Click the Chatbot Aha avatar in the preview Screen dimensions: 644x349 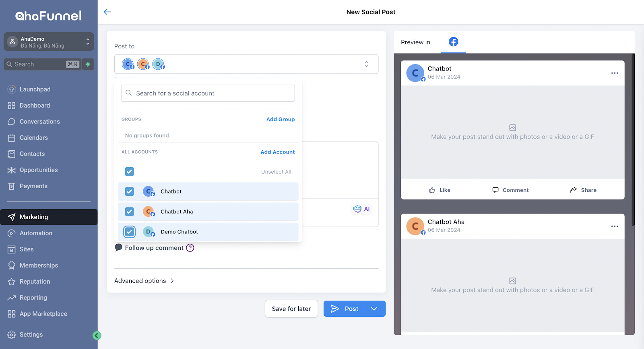pyautogui.click(x=415, y=226)
